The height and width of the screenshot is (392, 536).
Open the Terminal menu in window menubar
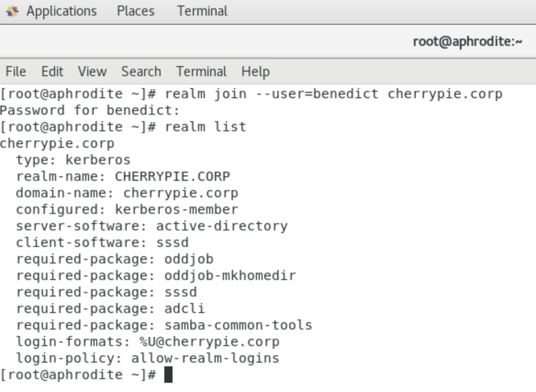(201, 72)
